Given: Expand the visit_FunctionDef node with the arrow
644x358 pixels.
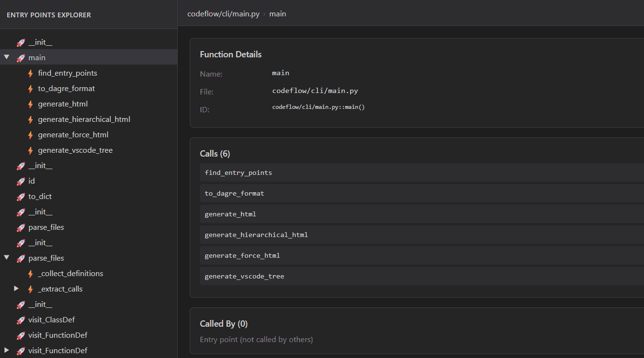Looking at the screenshot, I should [7, 350].
